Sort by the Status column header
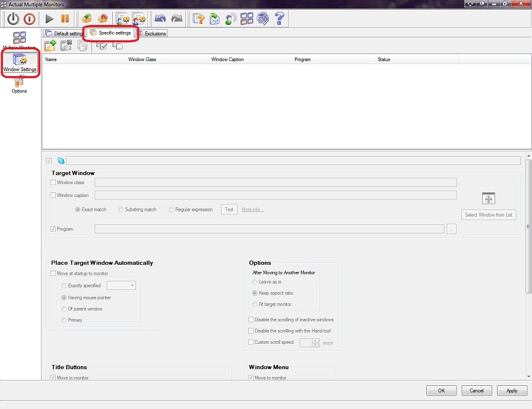Image resolution: width=532 pixels, height=409 pixels. [417, 59]
